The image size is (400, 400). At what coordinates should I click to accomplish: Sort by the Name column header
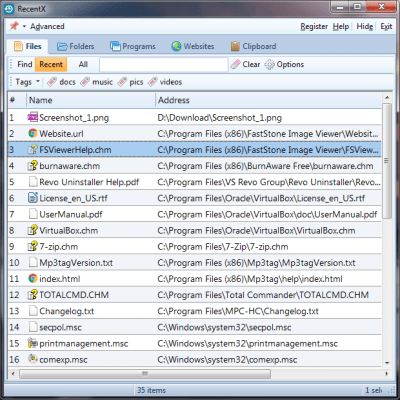tap(91, 100)
